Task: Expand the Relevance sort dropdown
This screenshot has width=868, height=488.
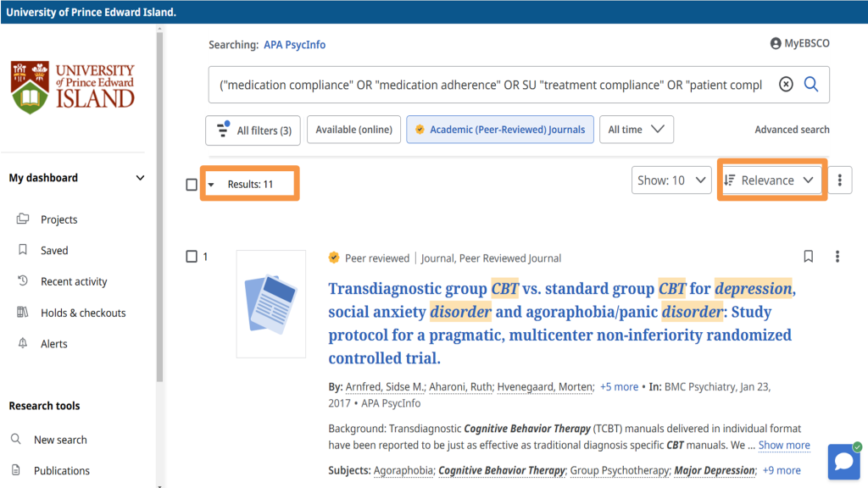Action: pyautogui.click(x=771, y=180)
